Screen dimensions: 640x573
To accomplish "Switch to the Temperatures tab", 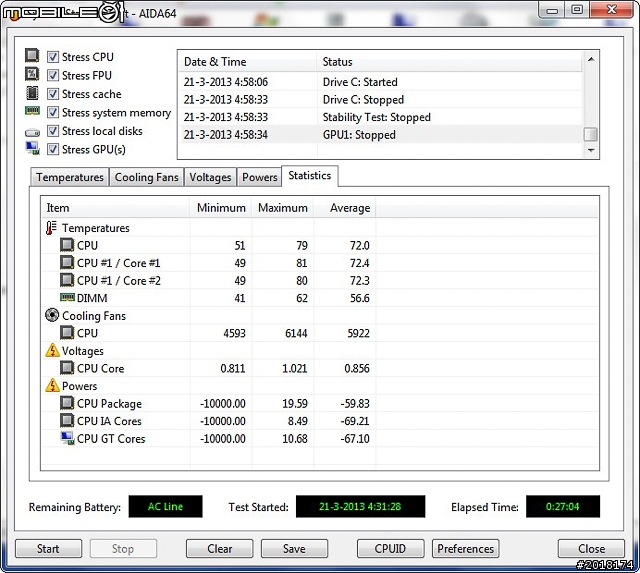I will point(70,177).
